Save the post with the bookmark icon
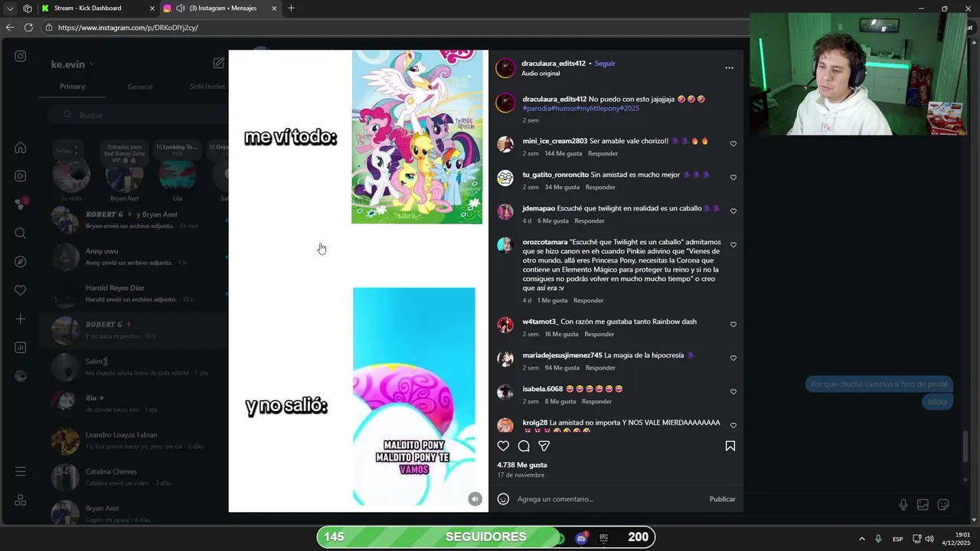This screenshot has height=551, width=980. coord(730,446)
